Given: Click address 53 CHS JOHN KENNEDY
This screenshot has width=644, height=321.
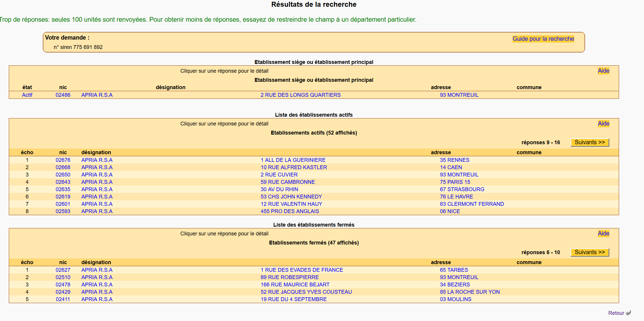Looking at the screenshot, I should click(291, 196).
